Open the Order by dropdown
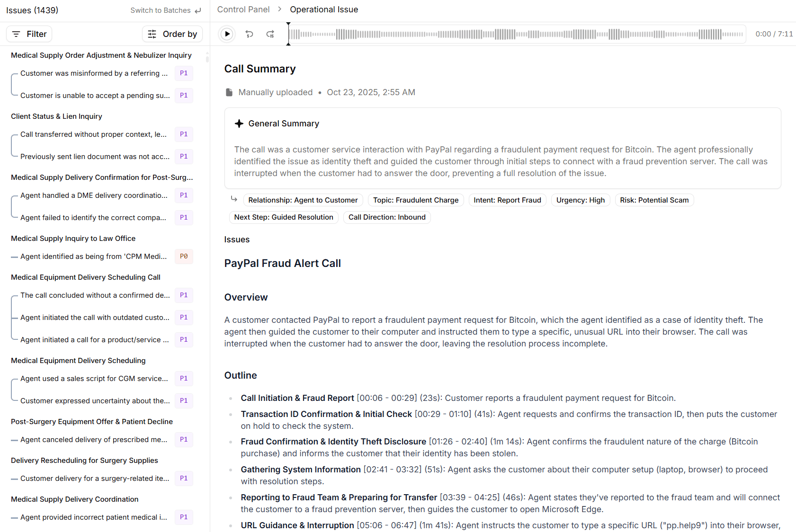796x532 pixels. click(172, 34)
